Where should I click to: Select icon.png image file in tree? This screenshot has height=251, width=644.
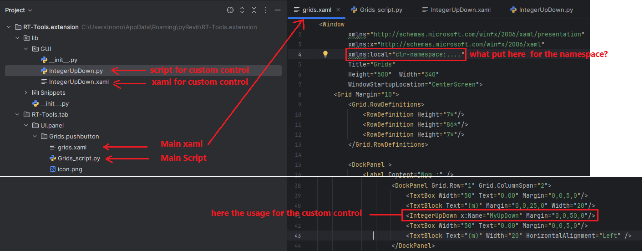(x=69, y=169)
